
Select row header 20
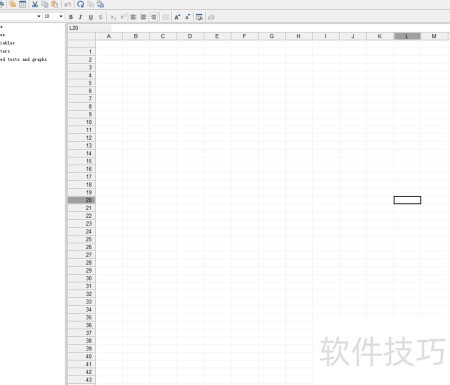(x=82, y=200)
